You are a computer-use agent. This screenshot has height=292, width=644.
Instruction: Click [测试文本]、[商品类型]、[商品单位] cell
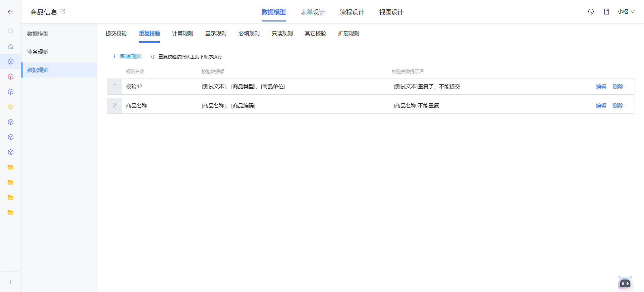pyautogui.click(x=243, y=87)
